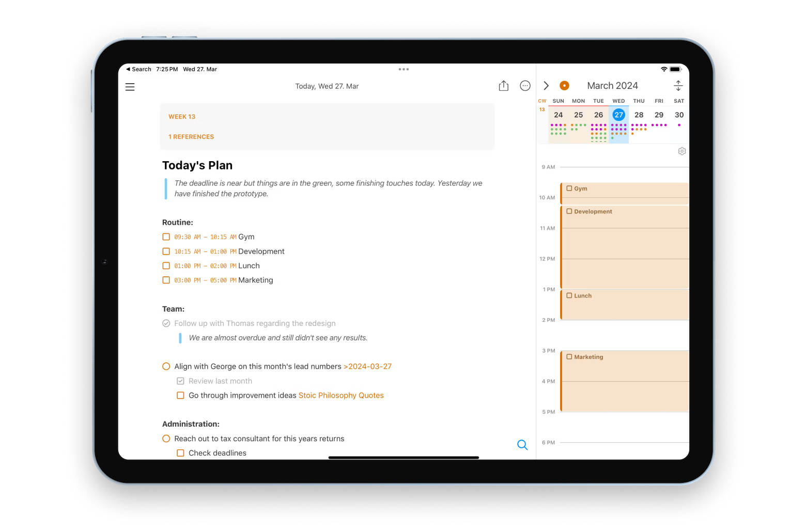Open the hamburger sidebar menu
Viewport: 806px width, 532px height.
pos(130,87)
